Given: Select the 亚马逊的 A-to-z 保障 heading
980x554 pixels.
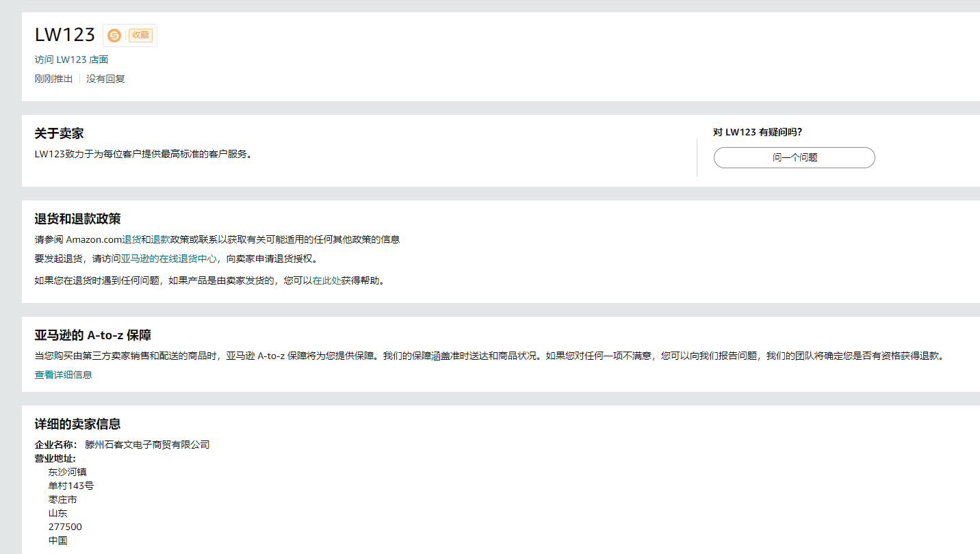Looking at the screenshot, I should pyautogui.click(x=93, y=335).
